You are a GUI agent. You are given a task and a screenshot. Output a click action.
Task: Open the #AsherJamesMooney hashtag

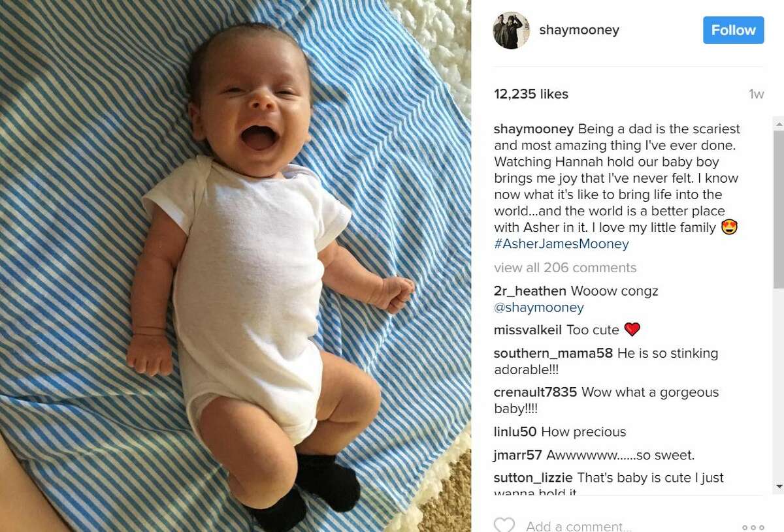click(561, 244)
